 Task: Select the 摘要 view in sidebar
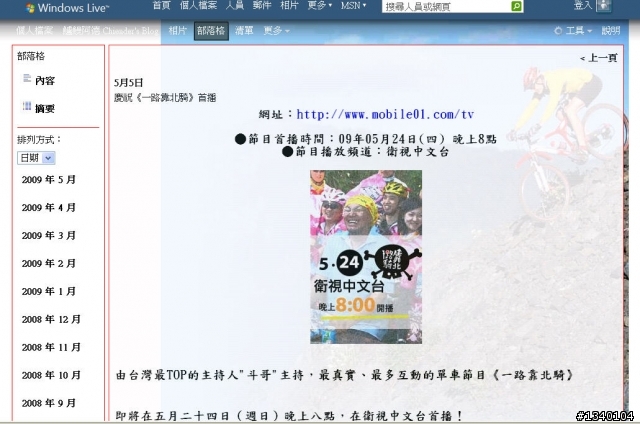coord(45,108)
